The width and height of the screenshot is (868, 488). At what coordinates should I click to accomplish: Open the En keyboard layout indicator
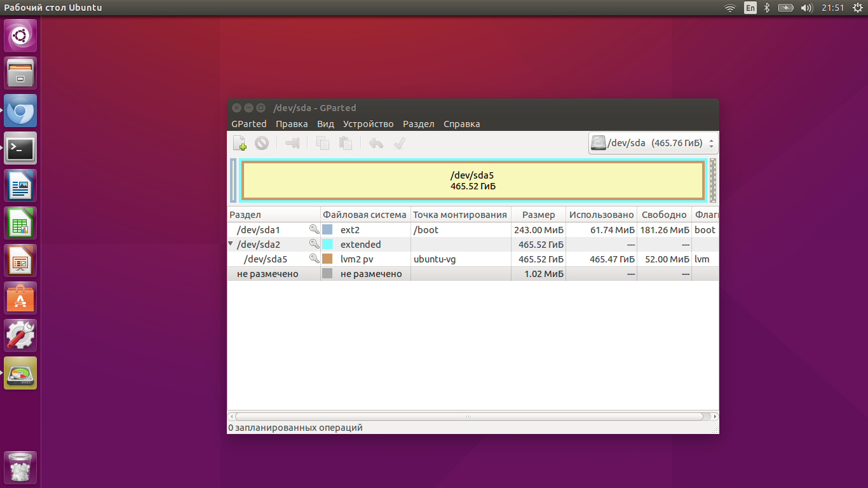point(750,8)
